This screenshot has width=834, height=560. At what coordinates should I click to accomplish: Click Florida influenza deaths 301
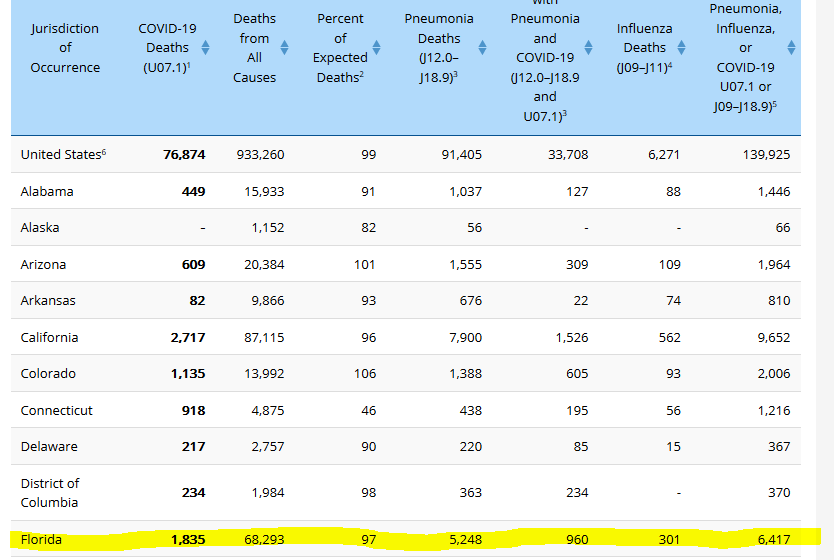click(669, 539)
